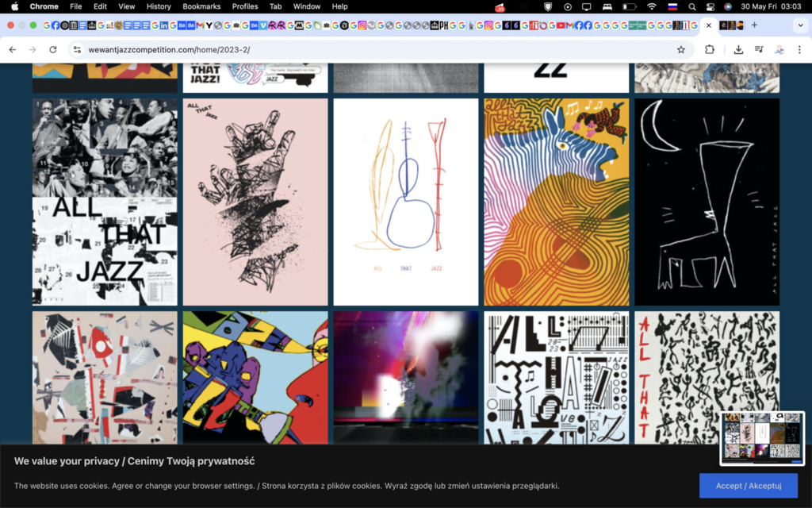812x508 pixels.
Task: Open a new tab with plus button
Action: tap(754, 25)
